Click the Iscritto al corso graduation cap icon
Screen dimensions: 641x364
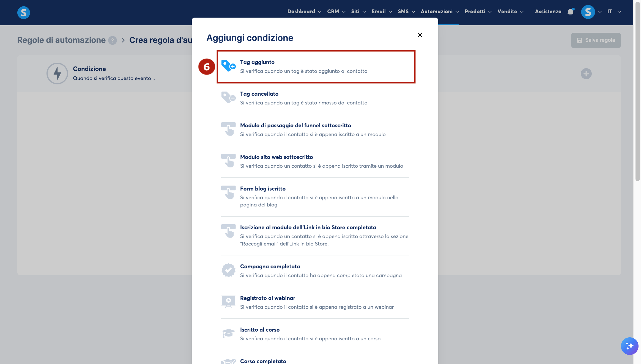228,333
